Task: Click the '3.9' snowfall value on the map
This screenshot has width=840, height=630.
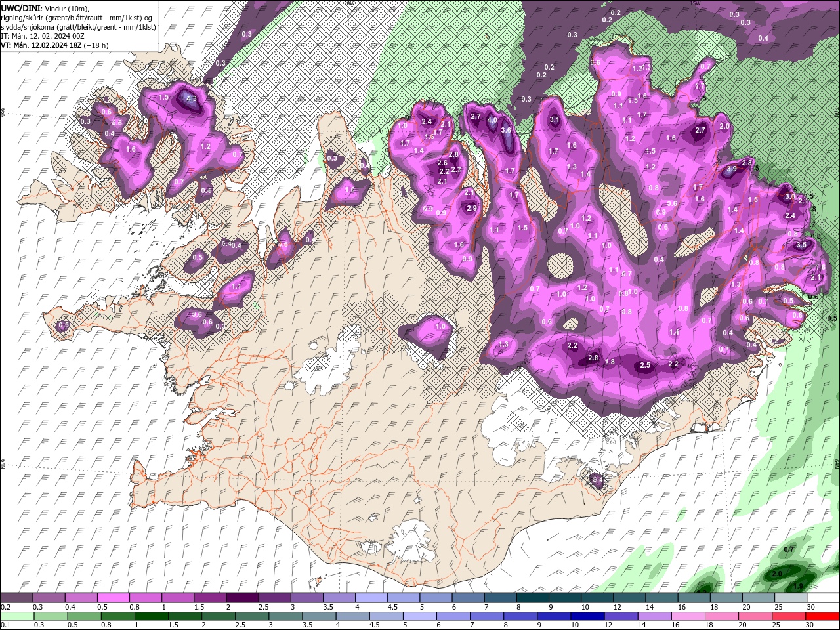Action: (732, 169)
